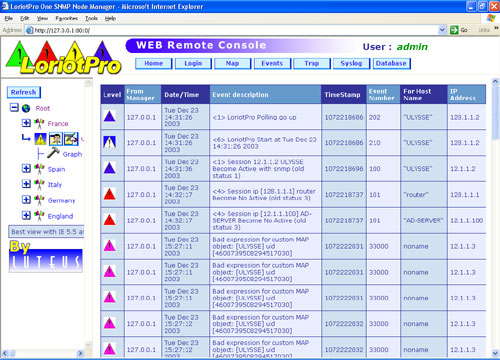
Task: Expand the England tree node
Action: point(26,215)
